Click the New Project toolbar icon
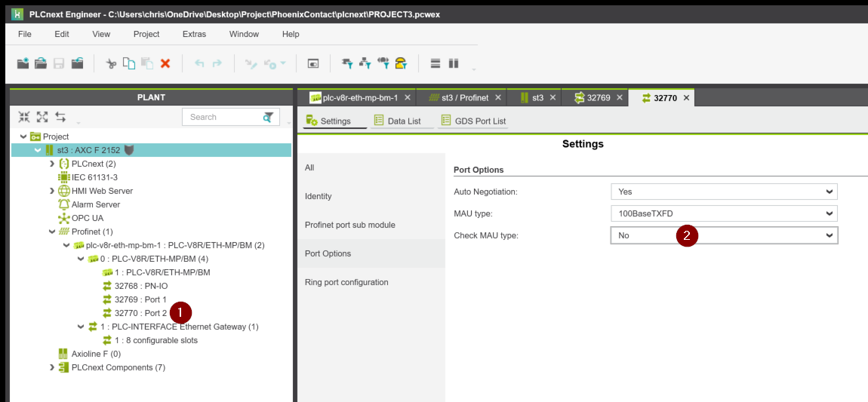868x402 pixels. coord(23,64)
